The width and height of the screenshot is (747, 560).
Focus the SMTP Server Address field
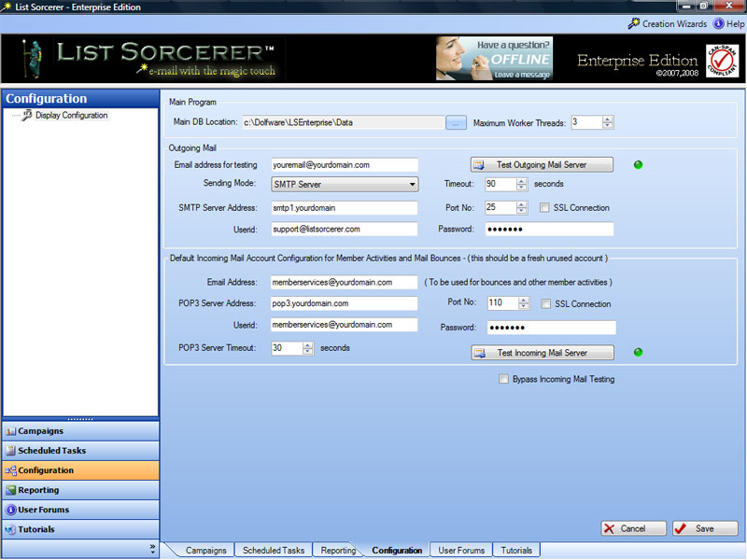pyautogui.click(x=345, y=207)
